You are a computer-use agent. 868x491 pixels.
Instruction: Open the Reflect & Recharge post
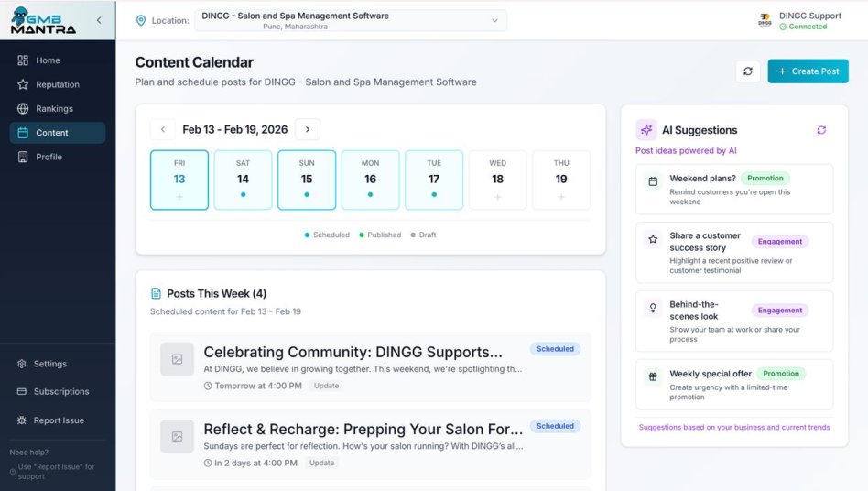click(370, 444)
